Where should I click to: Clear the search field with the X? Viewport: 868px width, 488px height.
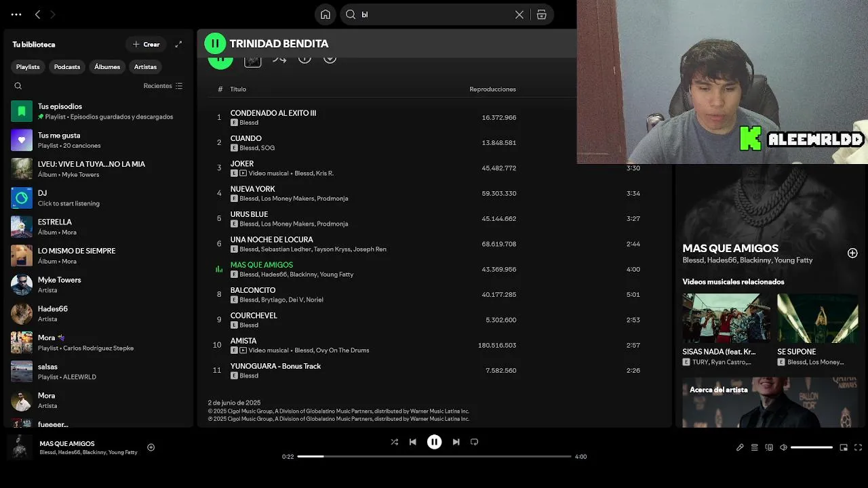click(x=519, y=14)
